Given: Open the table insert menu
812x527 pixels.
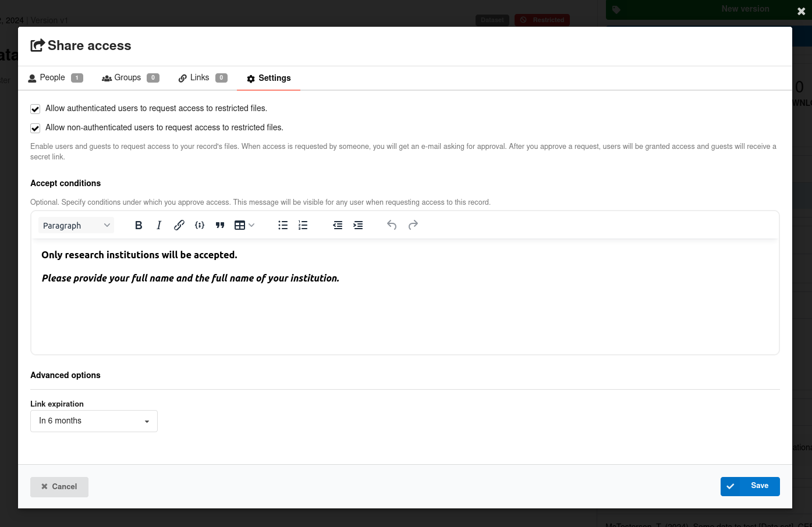Looking at the screenshot, I should (x=244, y=226).
